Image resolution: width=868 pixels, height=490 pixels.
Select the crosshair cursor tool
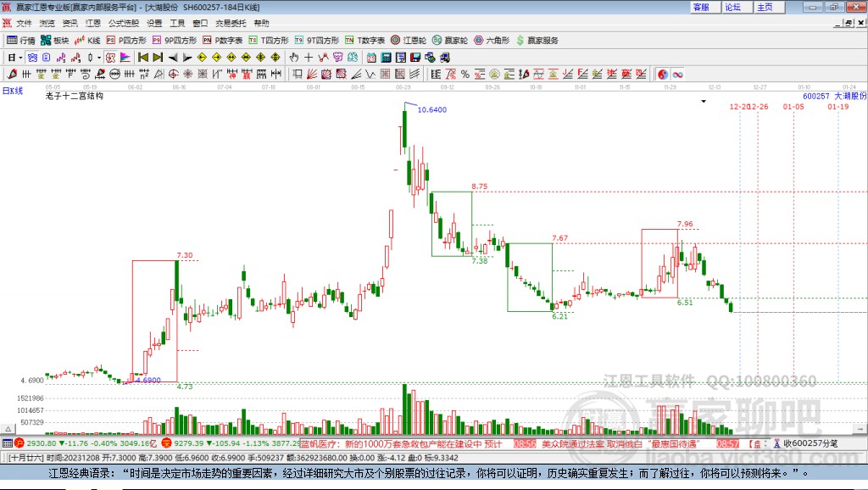(x=309, y=58)
